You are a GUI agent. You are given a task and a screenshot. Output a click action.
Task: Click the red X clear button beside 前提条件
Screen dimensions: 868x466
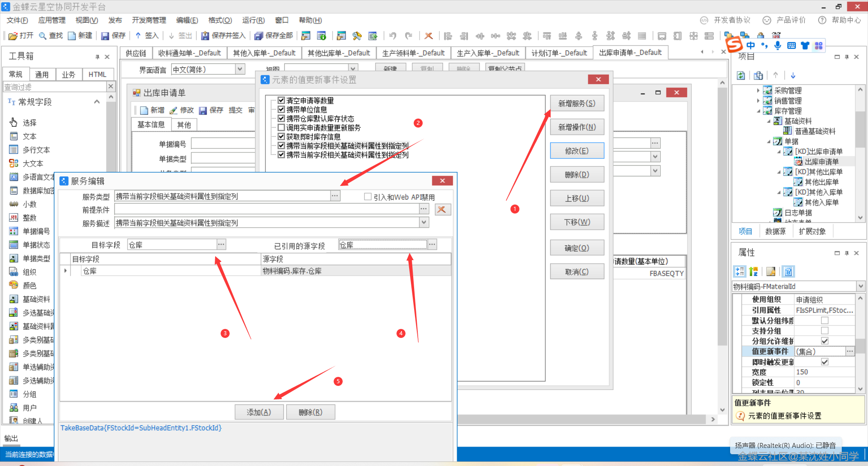pos(442,209)
